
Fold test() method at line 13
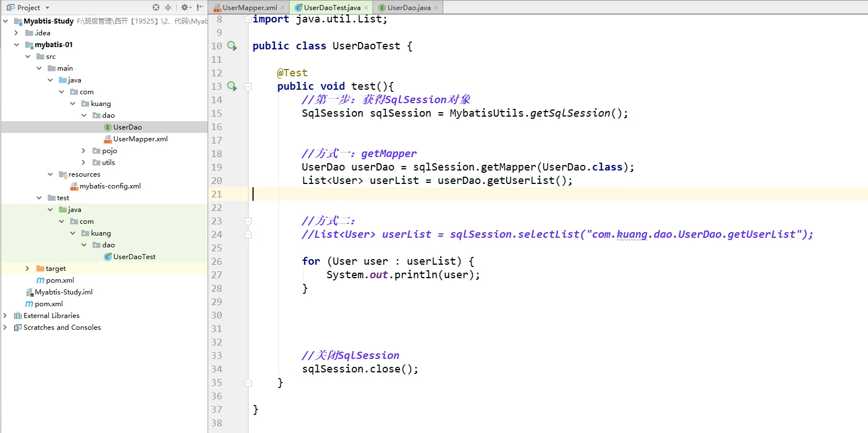coord(248,86)
